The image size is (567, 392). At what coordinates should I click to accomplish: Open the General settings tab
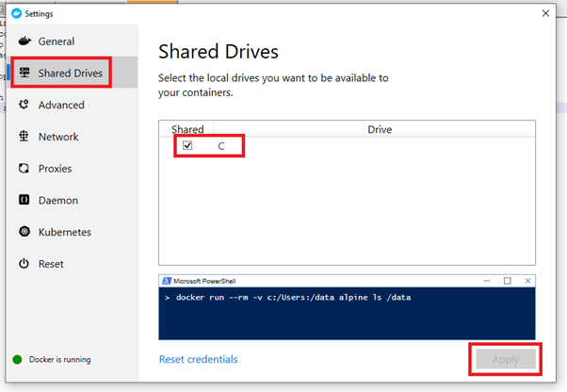(x=73, y=41)
